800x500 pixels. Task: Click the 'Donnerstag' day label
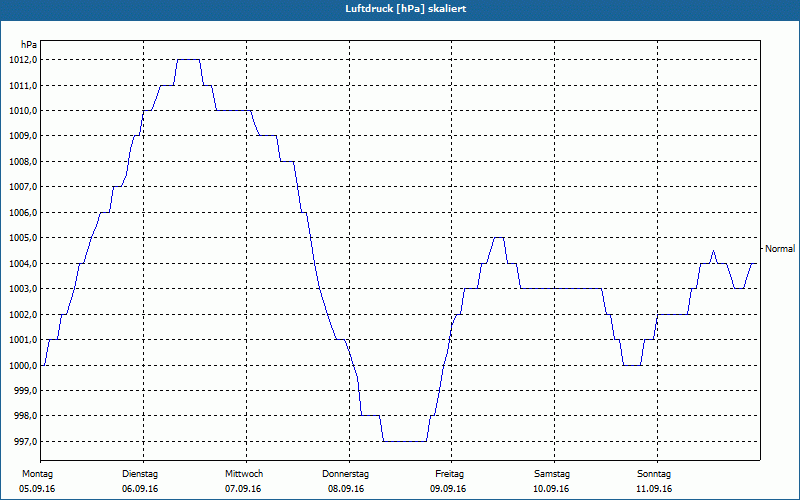pos(345,474)
